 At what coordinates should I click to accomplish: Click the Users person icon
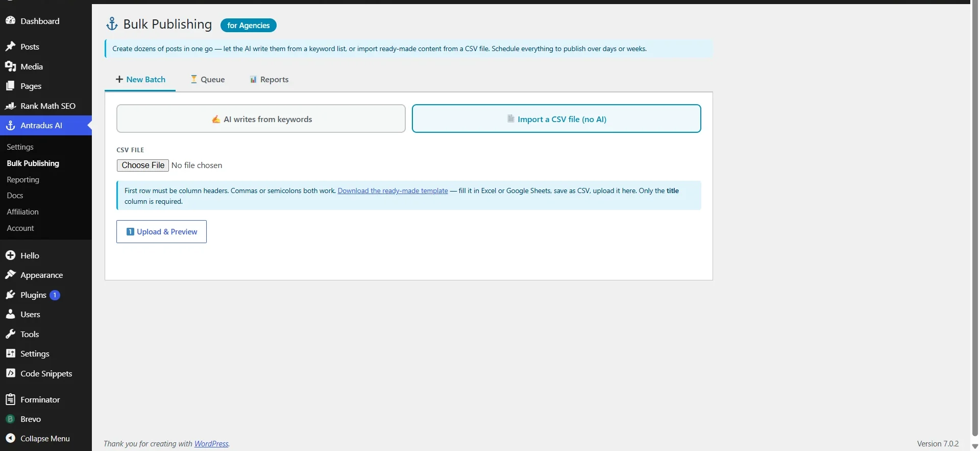click(10, 314)
